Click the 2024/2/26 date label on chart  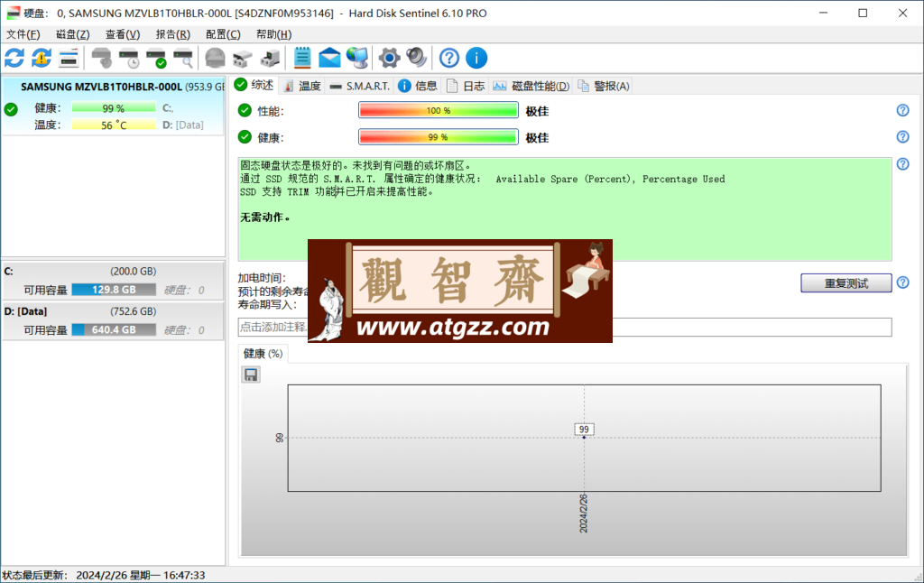584,514
